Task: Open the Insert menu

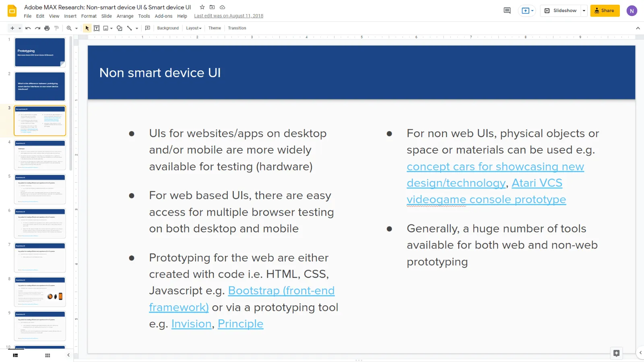Action: [70, 16]
